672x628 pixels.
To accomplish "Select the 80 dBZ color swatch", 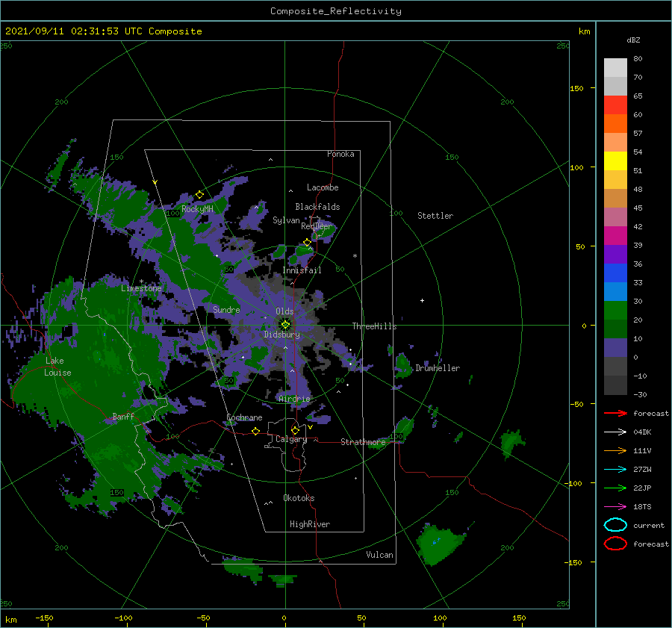I will [x=615, y=67].
